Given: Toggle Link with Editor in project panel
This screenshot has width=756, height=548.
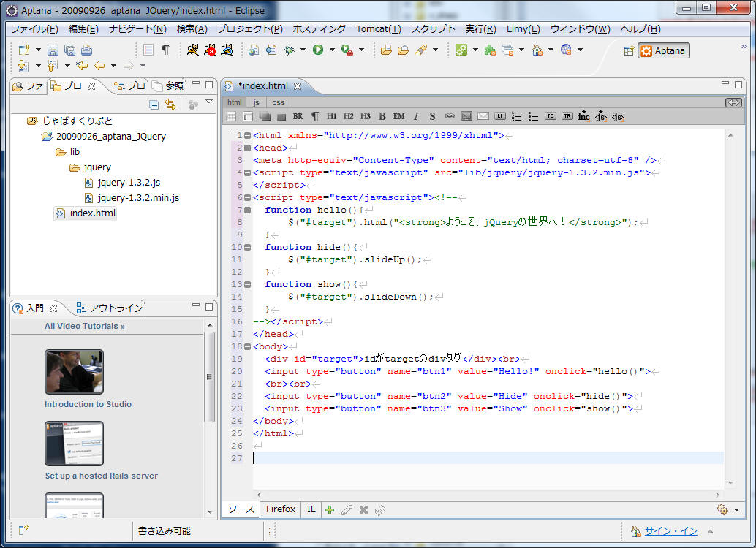Looking at the screenshot, I should (x=170, y=104).
